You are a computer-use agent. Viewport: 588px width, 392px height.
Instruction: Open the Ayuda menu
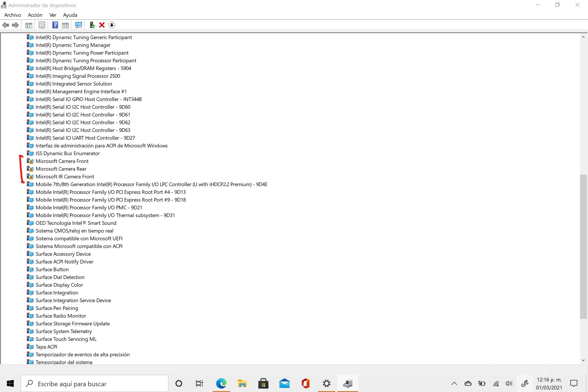(70, 15)
